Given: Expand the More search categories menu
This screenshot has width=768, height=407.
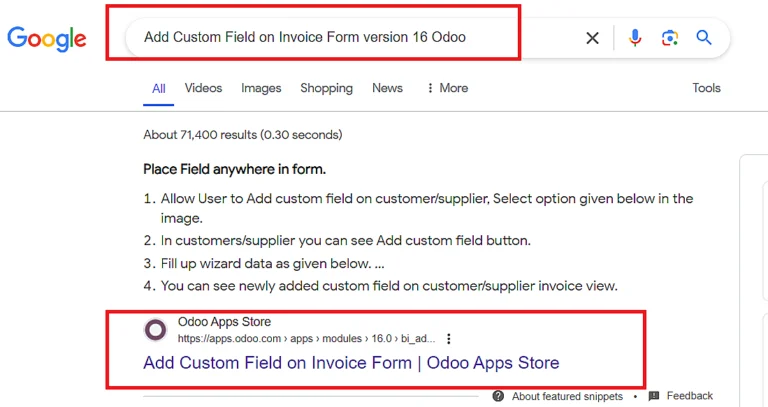Looking at the screenshot, I should click(448, 88).
